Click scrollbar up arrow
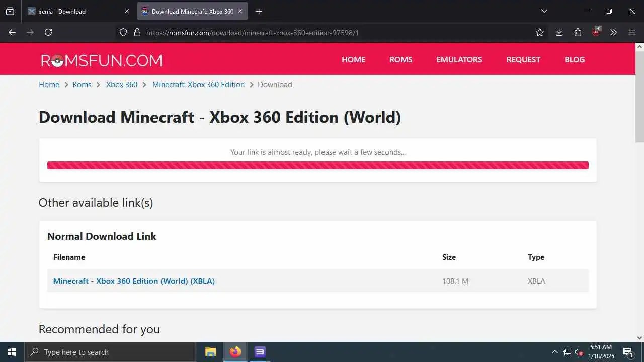This screenshot has width=644, height=362. 639,47
